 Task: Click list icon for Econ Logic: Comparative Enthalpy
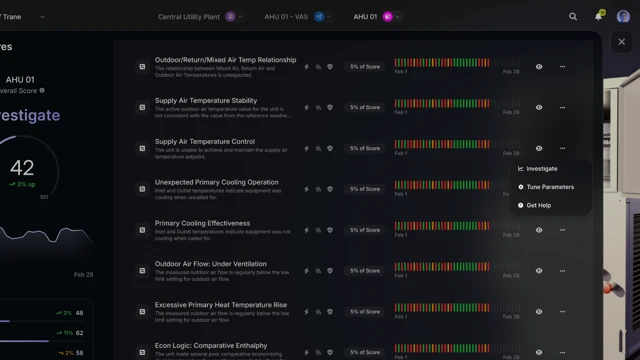pyautogui.click(x=142, y=352)
